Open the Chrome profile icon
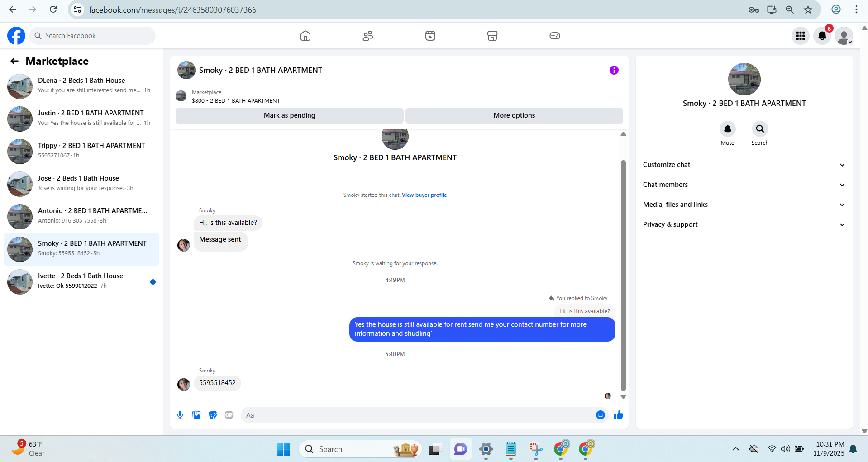868x462 pixels. pyautogui.click(x=836, y=10)
